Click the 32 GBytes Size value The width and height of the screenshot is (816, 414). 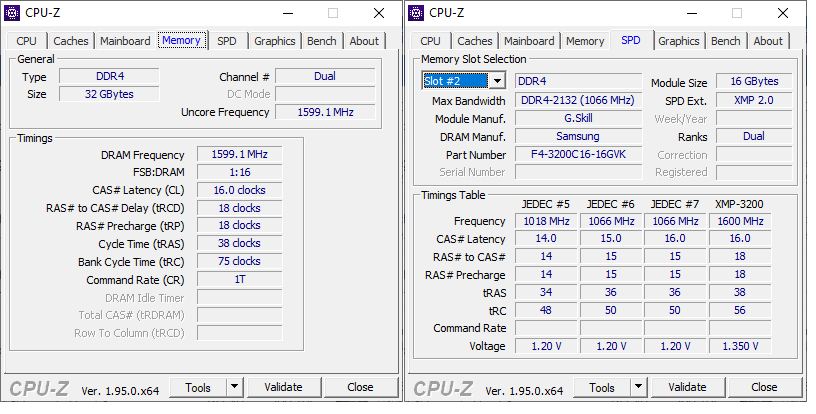coord(109,94)
